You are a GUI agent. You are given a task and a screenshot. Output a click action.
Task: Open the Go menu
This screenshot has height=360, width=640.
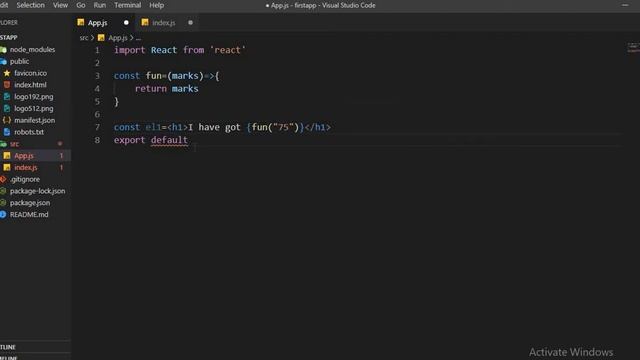coord(81,5)
